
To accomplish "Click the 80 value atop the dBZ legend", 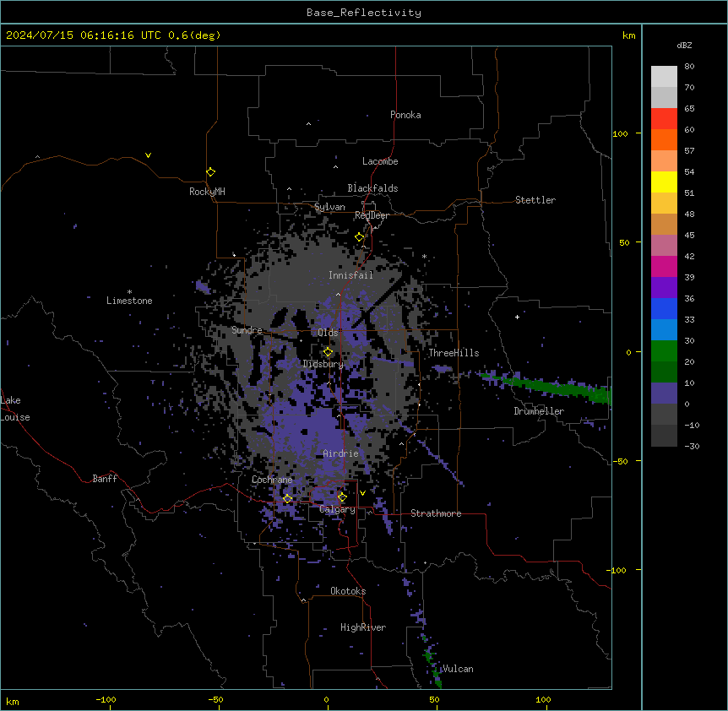I will click(x=689, y=67).
